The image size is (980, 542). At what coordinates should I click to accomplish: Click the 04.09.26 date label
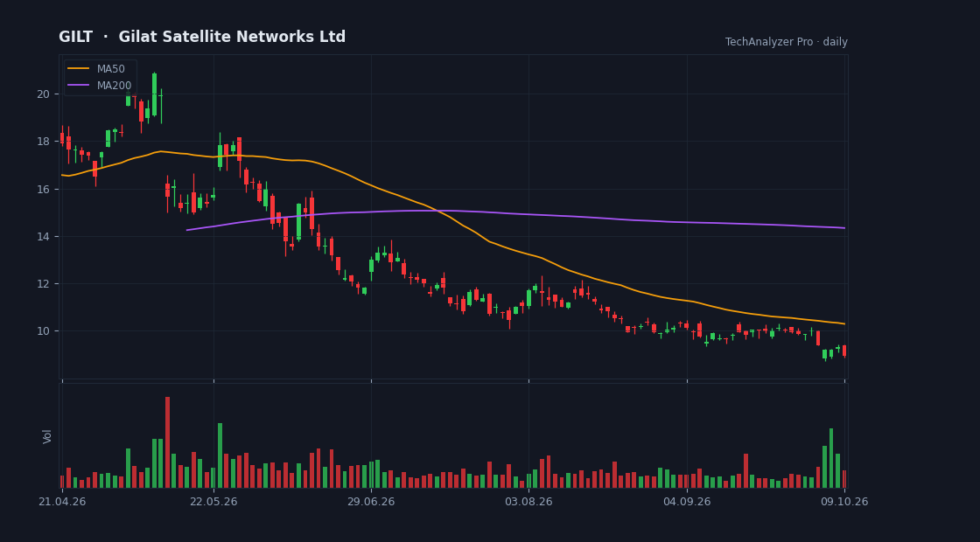pos(687,502)
